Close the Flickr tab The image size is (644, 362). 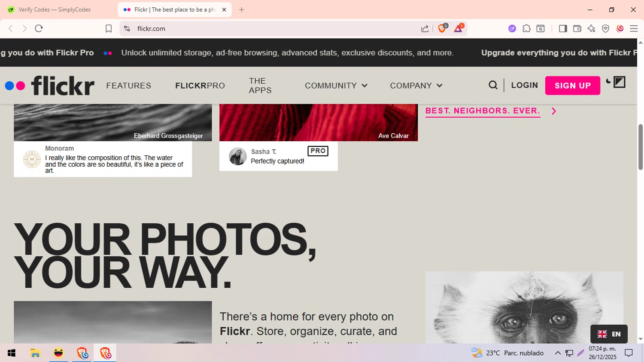(224, 9)
